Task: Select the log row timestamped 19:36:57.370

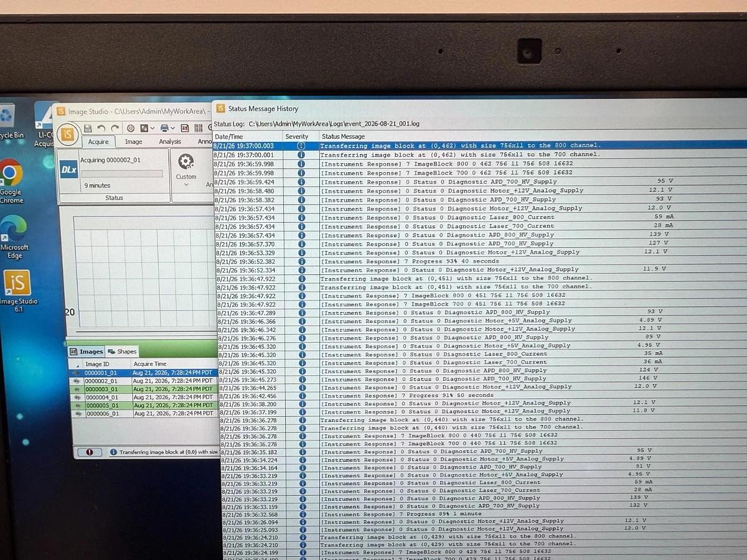Action: click(479, 244)
